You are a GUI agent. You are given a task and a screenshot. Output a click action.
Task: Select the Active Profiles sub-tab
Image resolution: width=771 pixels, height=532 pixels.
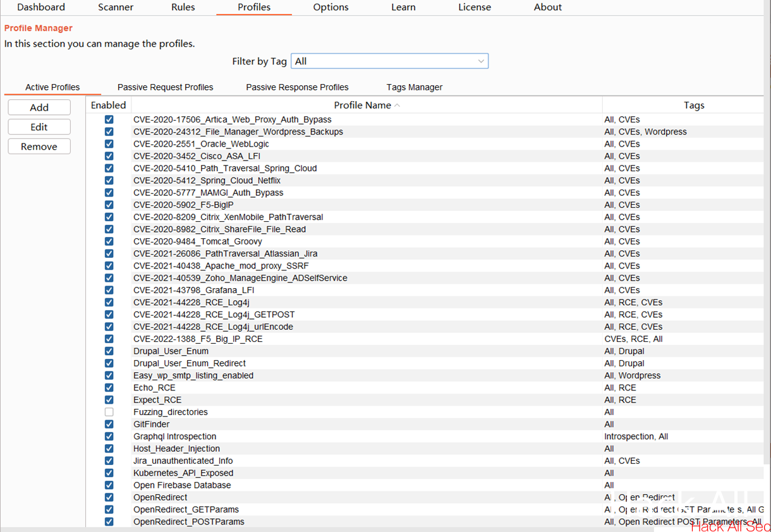[52, 87]
